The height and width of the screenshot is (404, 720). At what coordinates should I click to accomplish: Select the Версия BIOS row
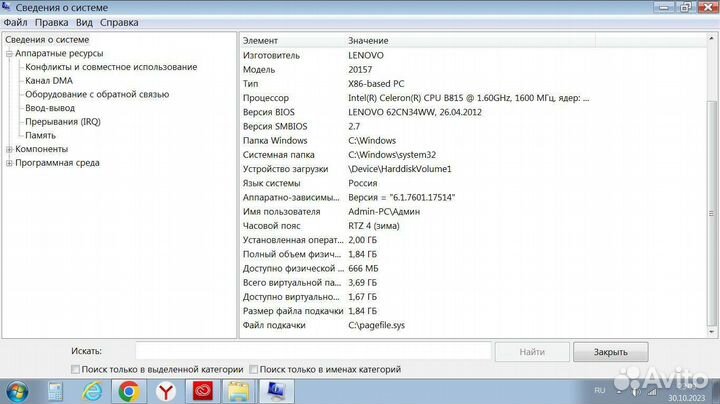click(473, 112)
